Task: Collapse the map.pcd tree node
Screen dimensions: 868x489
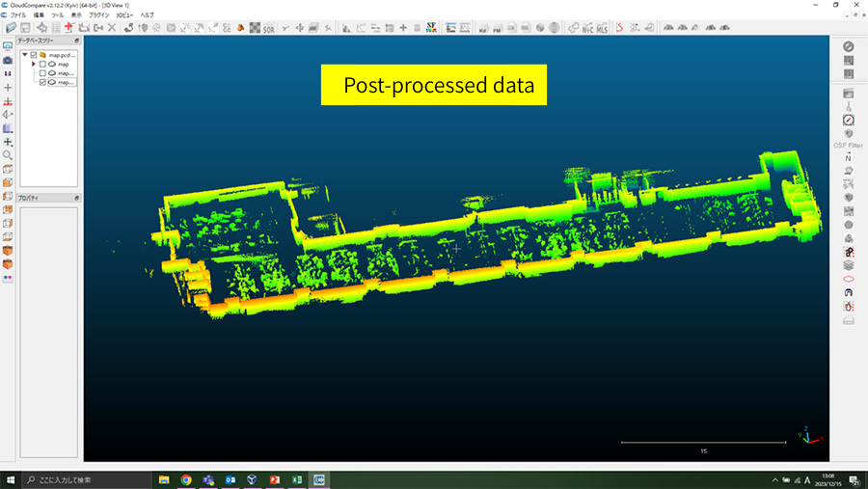Action: [25, 55]
